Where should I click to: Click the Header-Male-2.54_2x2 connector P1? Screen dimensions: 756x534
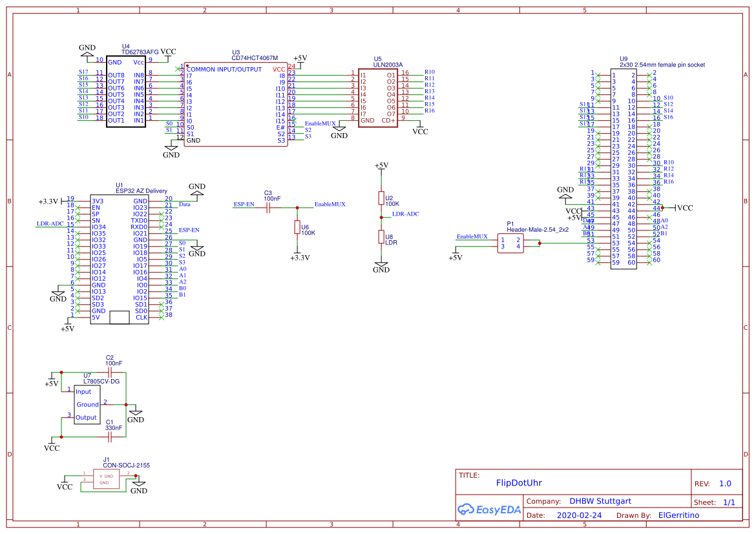click(x=510, y=244)
